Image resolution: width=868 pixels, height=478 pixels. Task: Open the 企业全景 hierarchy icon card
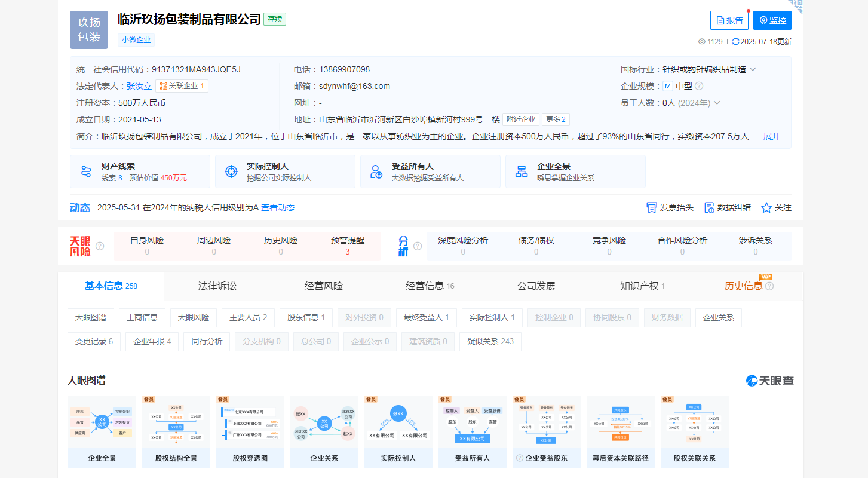[522, 172]
